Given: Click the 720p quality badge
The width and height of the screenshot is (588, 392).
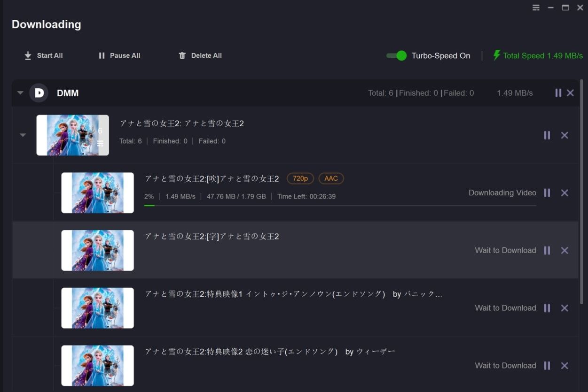Looking at the screenshot, I should 300,178.
